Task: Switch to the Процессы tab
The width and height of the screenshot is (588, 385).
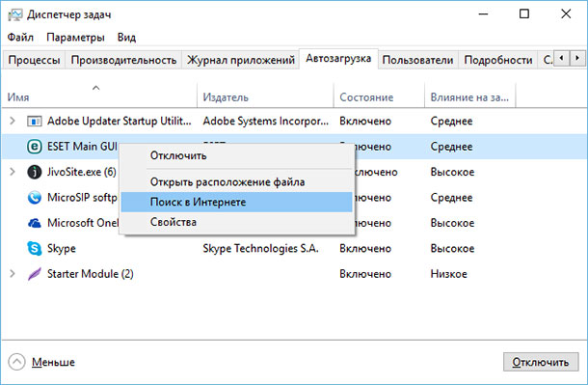Action: click(x=34, y=60)
